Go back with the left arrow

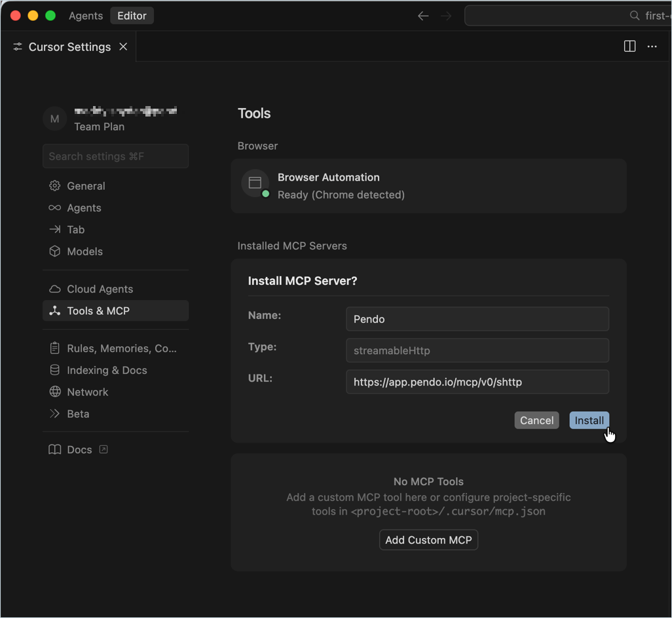point(423,16)
